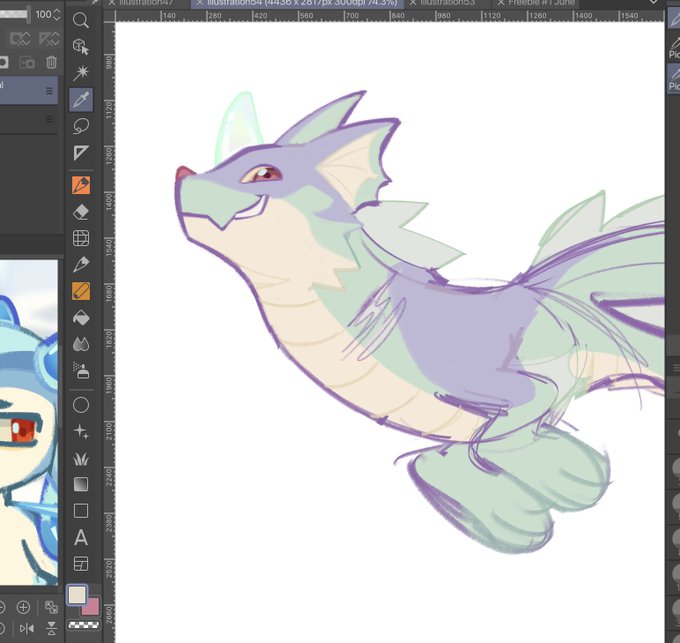Flip the Sub View image vertically
This screenshot has width=680, height=643.
51,628
